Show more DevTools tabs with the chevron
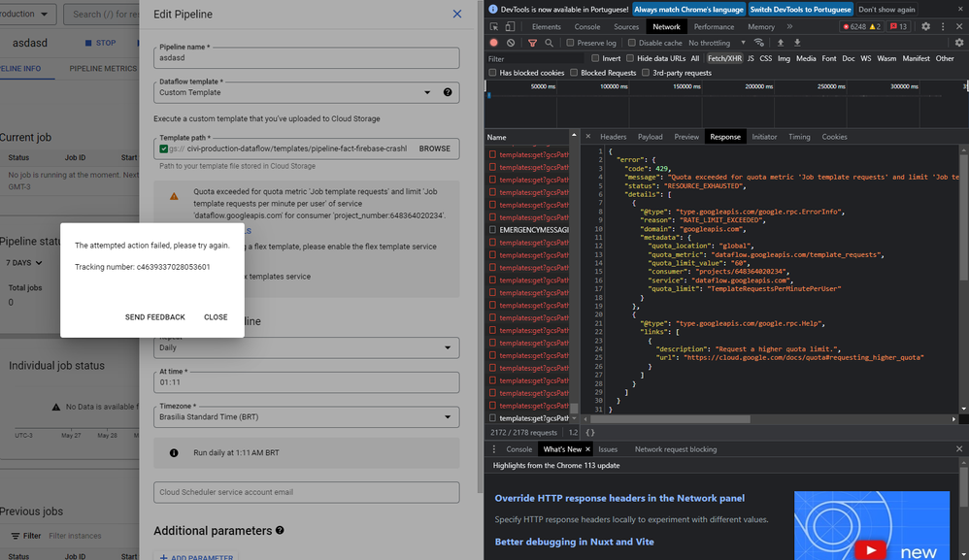 tap(789, 26)
